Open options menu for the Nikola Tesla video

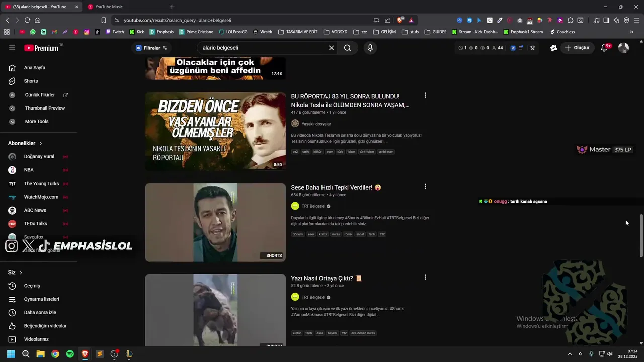coord(425,95)
